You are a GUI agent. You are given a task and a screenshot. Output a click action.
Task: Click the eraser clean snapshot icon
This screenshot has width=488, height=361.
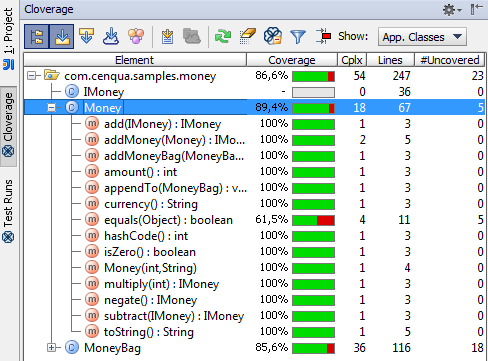(247, 36)
